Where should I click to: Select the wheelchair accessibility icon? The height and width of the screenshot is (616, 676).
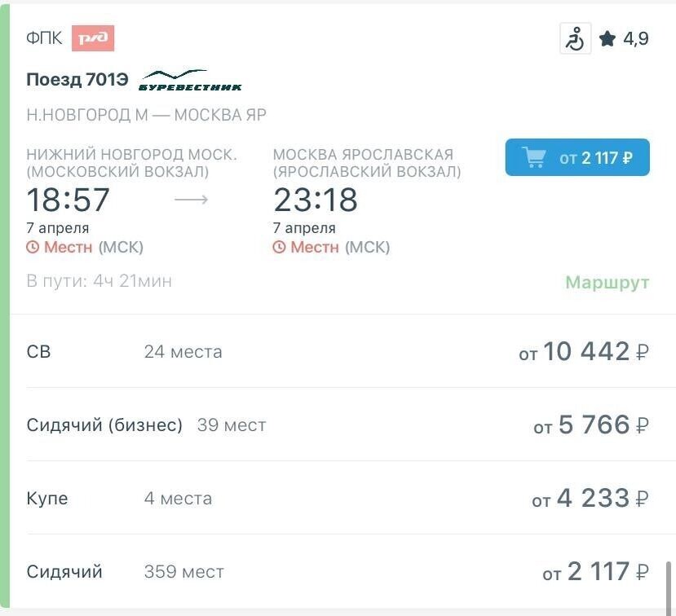576,37
